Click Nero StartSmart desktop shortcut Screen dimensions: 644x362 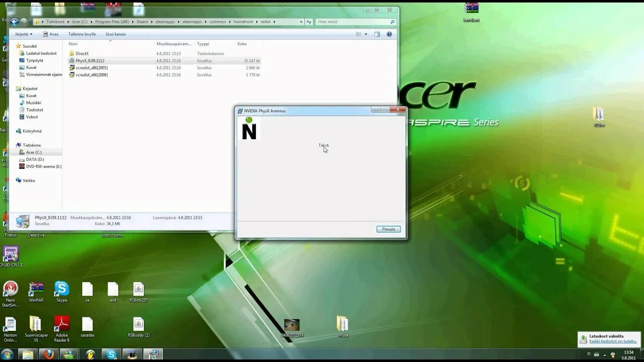(x=10, y=294)
